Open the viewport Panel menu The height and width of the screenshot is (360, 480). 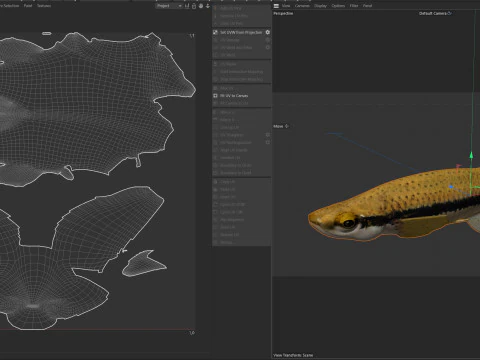(x=367, y=6)
